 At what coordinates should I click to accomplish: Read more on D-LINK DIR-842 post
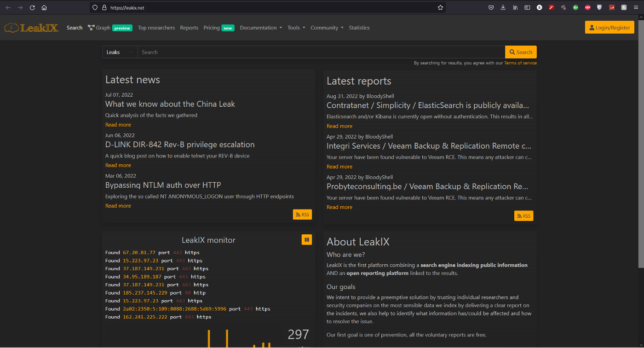pos(118,165)
